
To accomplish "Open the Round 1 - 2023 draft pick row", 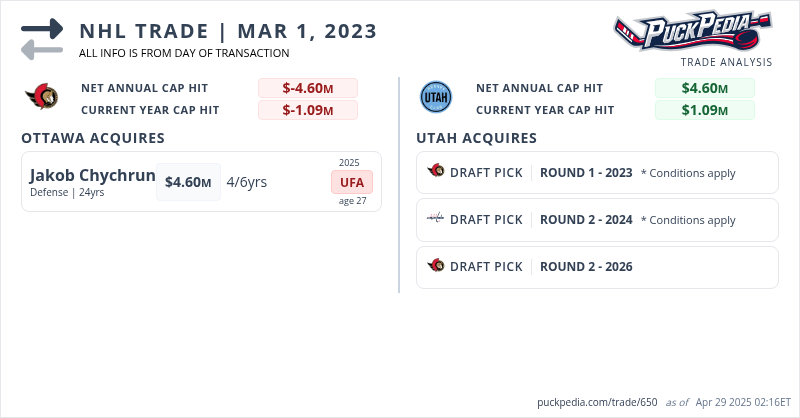I will point(597,172).
